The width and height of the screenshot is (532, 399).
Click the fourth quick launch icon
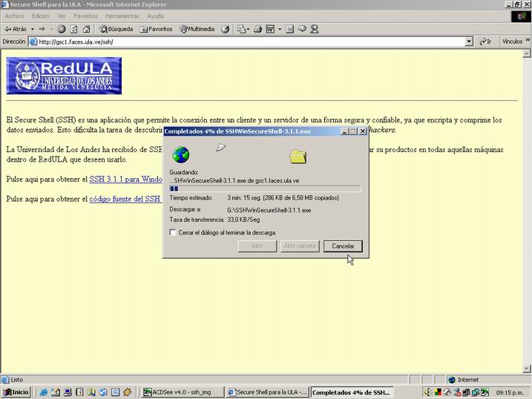point(79,392)
